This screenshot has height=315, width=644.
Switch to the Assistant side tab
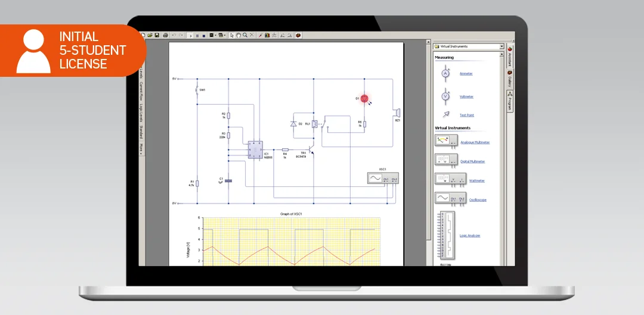point(510,57)
